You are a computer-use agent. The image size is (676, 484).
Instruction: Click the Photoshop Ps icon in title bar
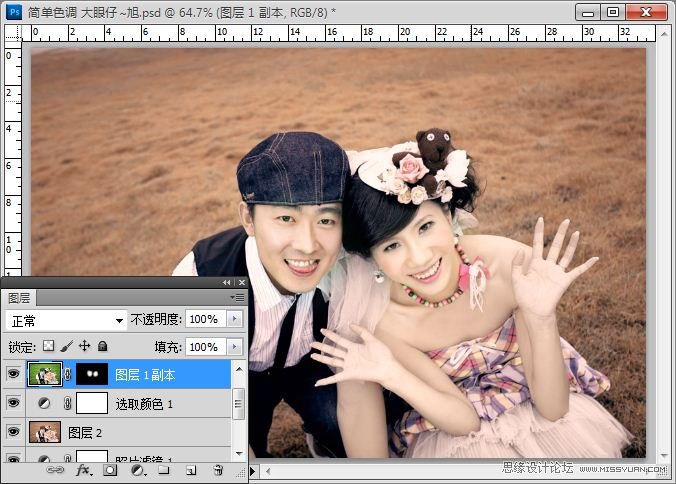click(13, 12)
